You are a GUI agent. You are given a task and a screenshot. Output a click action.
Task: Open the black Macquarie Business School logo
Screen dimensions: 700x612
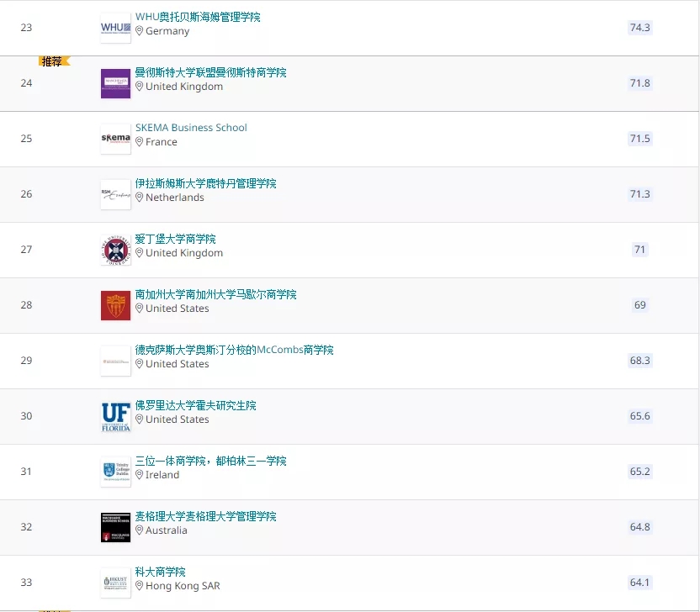click(x=115, y=527)
